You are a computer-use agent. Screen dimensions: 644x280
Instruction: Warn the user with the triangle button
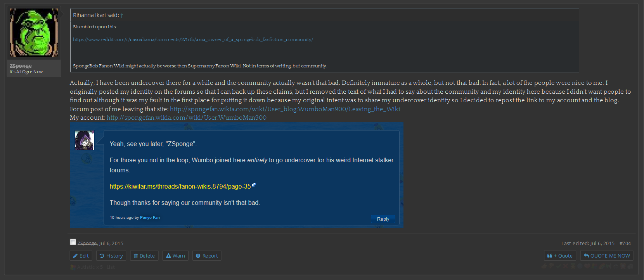(x=175, y=256)
